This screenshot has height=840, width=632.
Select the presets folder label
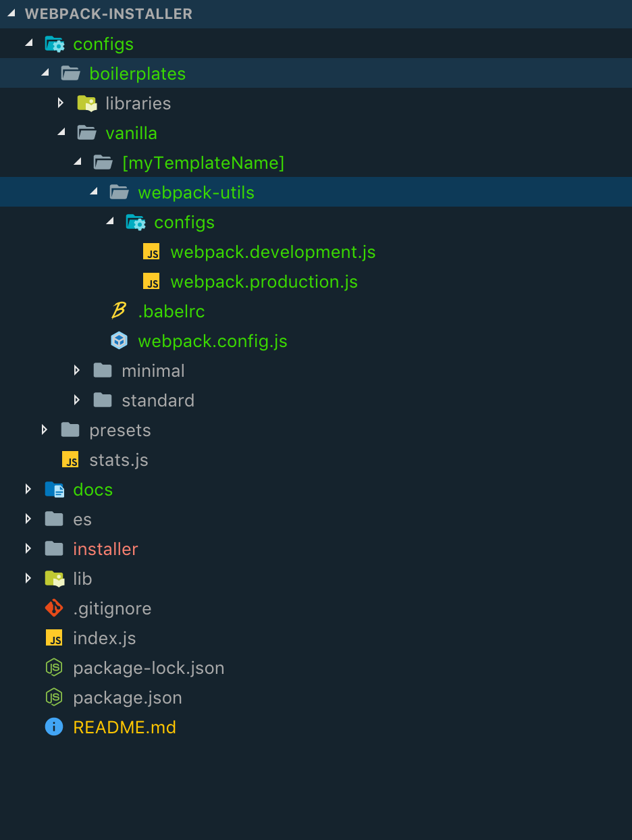click(x=120, y=430)
